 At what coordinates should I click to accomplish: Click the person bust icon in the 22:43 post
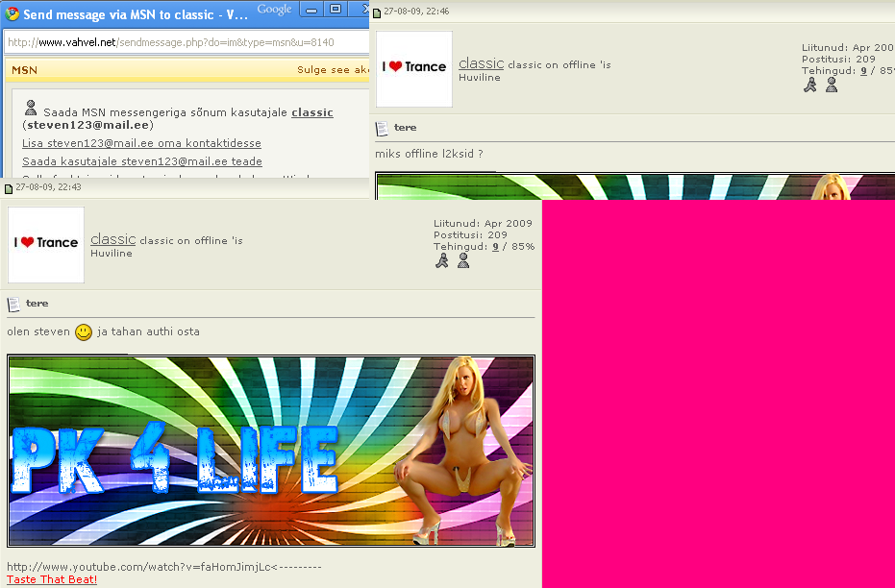click(463, 260)
